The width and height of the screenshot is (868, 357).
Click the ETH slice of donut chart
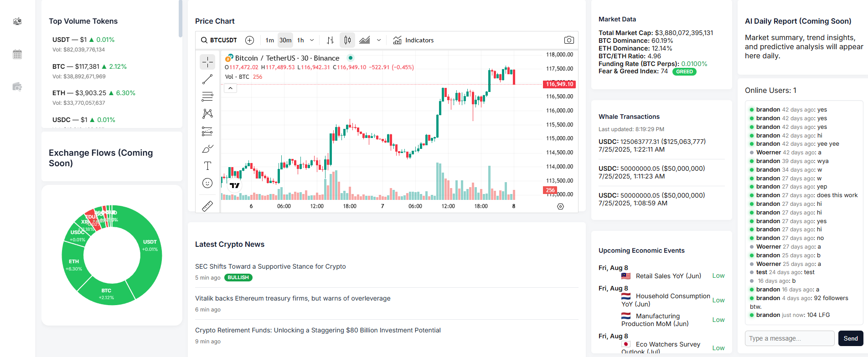(x=74, y=265)
